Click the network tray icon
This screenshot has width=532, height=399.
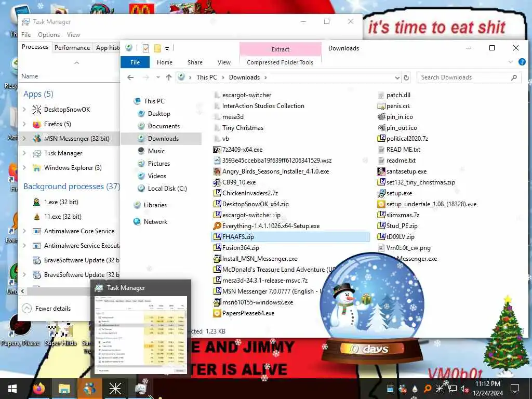pos(452,389)
